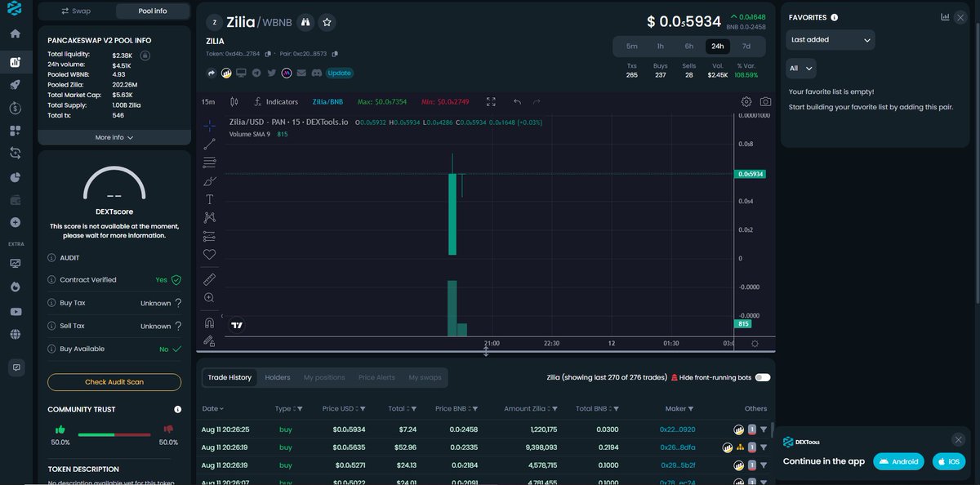The image size is (980, 485).
Task: Copy the token address 0xd4b...2784
Action: click(x=266, y=54)
